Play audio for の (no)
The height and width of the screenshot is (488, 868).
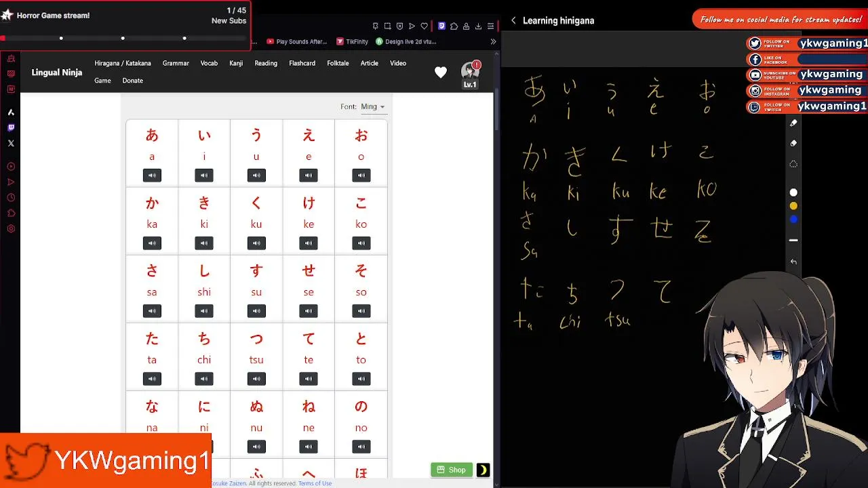point(361,447)
